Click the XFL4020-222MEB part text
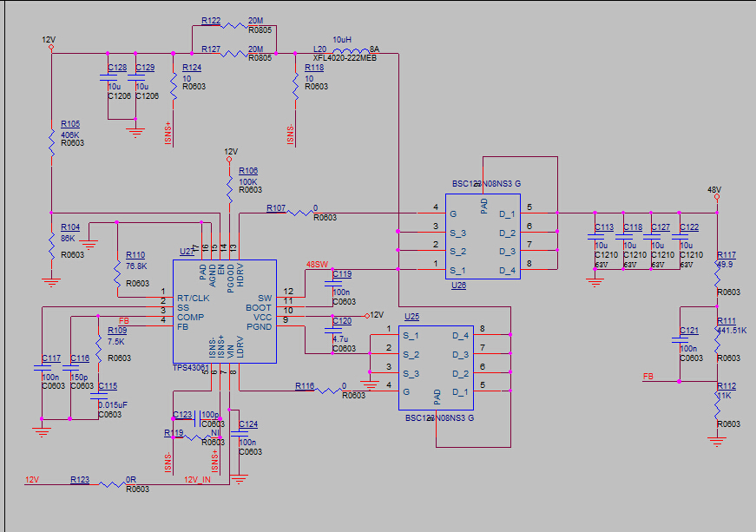The height and width of the screenshot is (532, 756). (345, 58)
